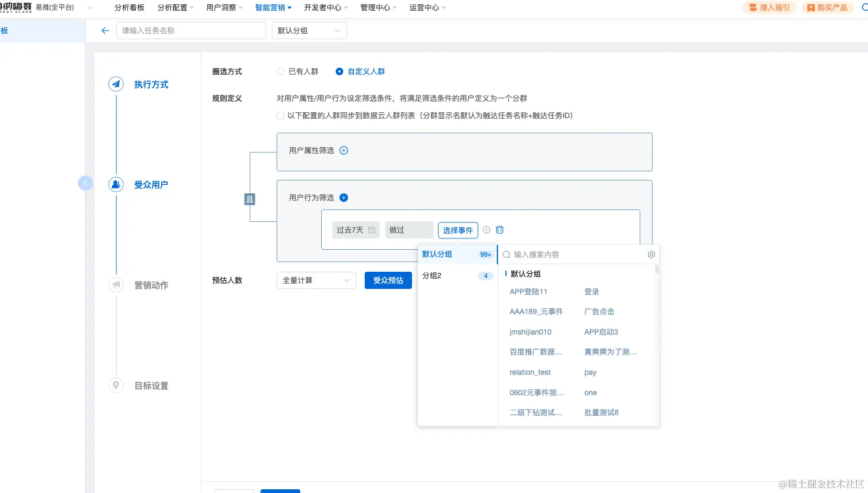Viewport: 868px width, 493px height.
Task: Click the 执行方式 step icon
Action: click(116, 84)
